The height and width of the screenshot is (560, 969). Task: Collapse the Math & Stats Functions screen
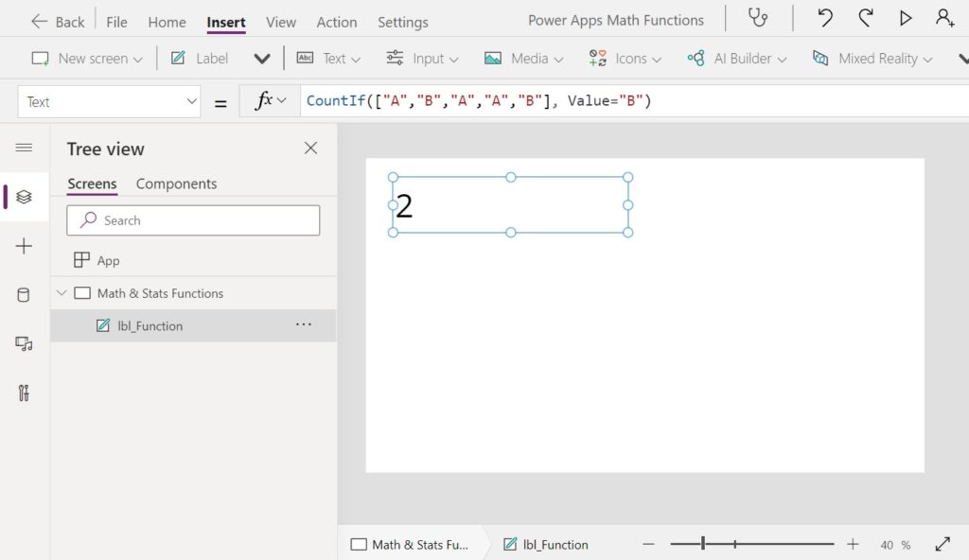[x=62, y=293]
